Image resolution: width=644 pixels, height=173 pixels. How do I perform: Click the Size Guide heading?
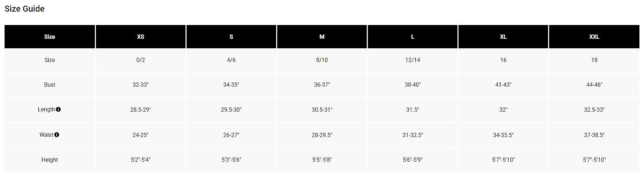tap(25, 9)
